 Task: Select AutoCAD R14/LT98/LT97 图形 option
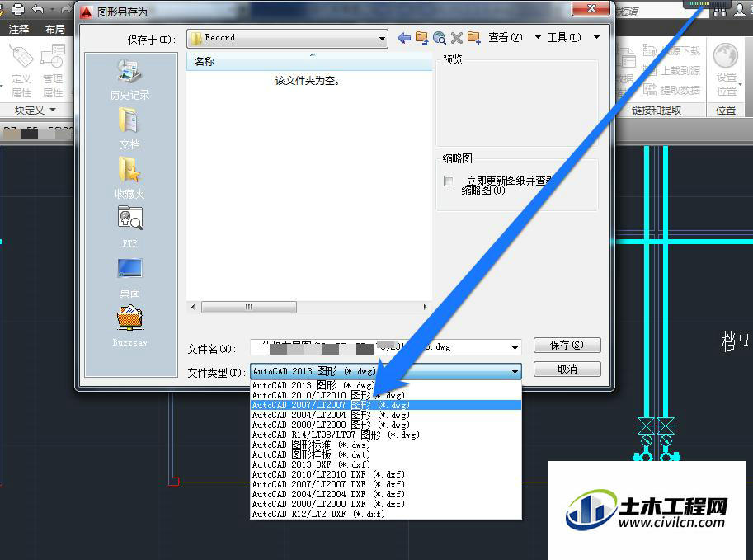click(386, 435)
